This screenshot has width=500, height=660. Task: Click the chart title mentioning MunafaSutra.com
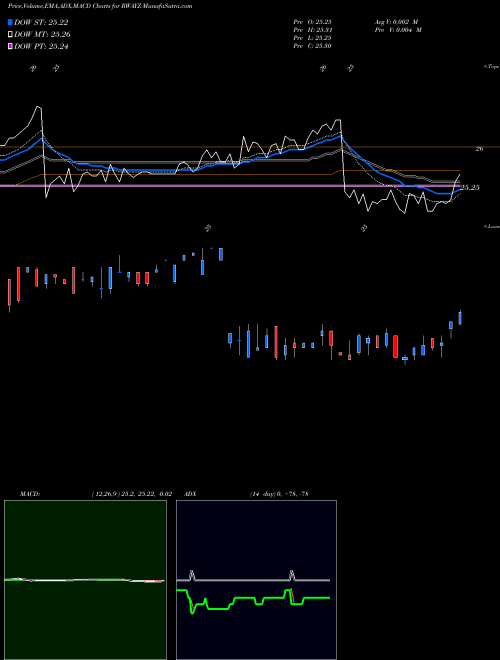coord(100,6)
